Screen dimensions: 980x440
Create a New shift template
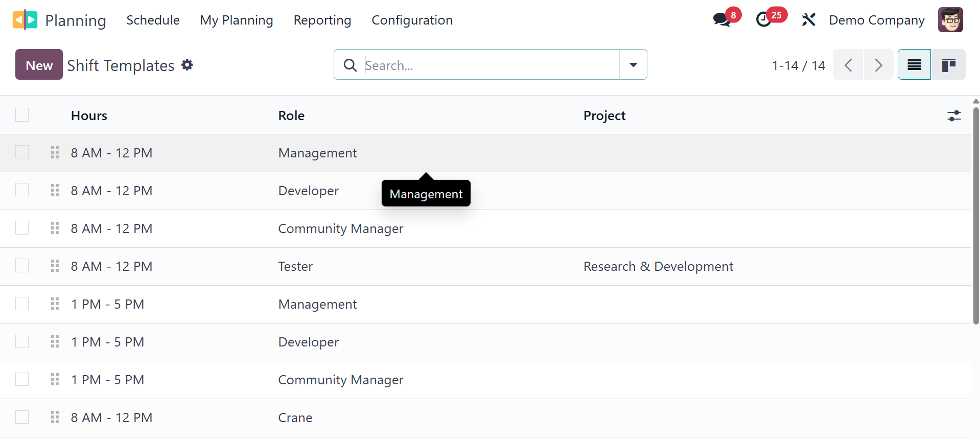point(39,65)
